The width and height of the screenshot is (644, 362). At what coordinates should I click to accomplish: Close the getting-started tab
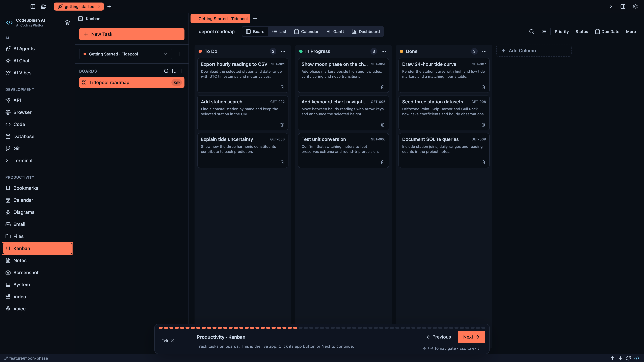click(x=99, y=7)
